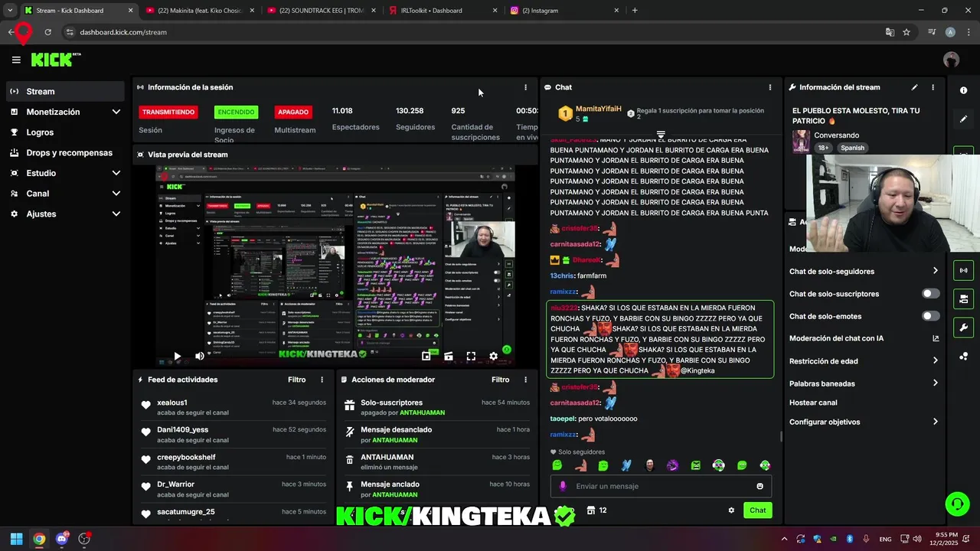Select Stream in the left sidebar

64,91
